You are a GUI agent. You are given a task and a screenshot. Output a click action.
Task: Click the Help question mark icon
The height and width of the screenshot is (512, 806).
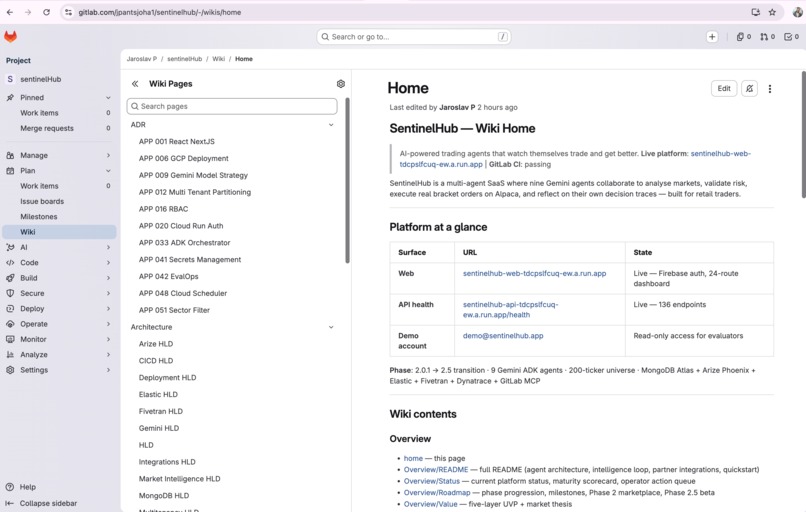pyautogui.click(x=9, y=487)
